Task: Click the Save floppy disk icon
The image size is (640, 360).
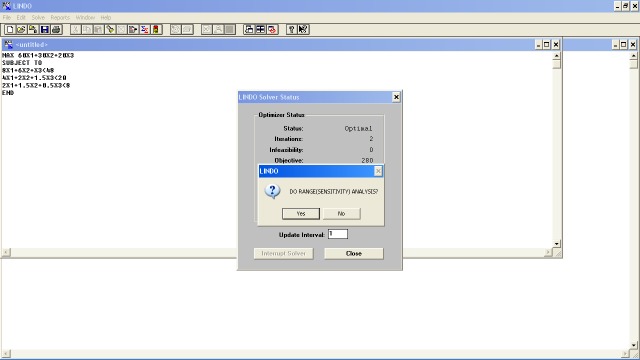Action: (44, 29)
